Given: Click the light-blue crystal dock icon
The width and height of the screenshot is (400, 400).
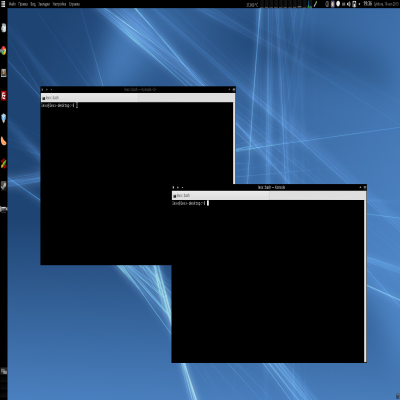Looking at the screenshot, I should [x=3, y=118].
